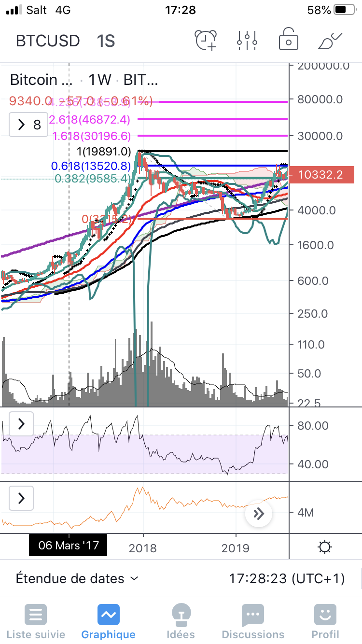The image size is (362, 644).
Task: Expand the RSI pane legend arrow
Action: (x=21, y=424)
